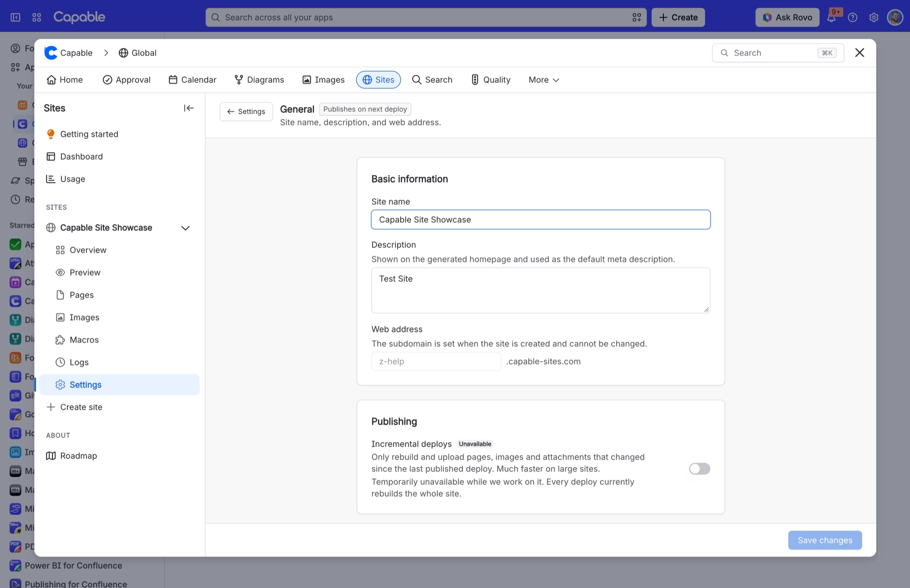Switch to the Quality tab
The height and width of the screenshot is (588, 910).
pos(490,80)
